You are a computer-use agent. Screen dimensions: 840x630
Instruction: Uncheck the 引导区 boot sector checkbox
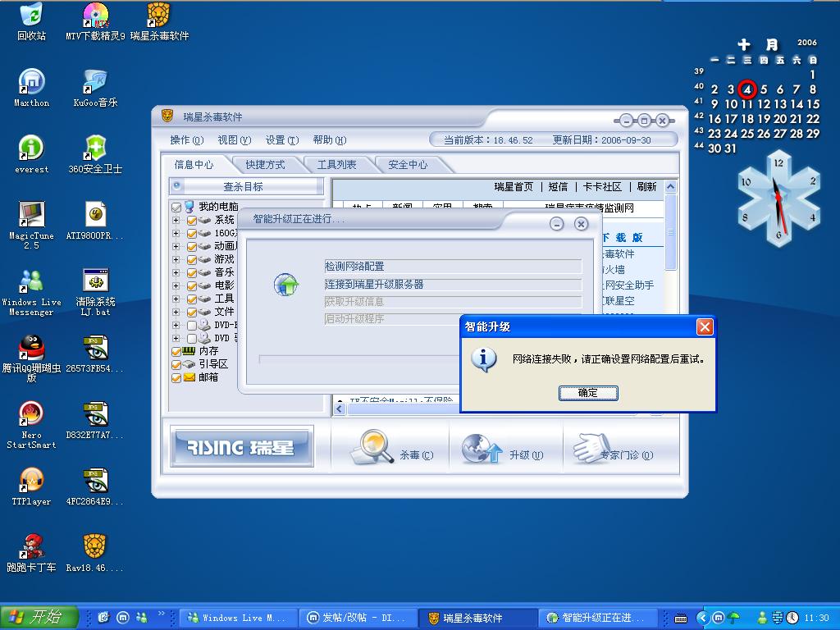176,364
